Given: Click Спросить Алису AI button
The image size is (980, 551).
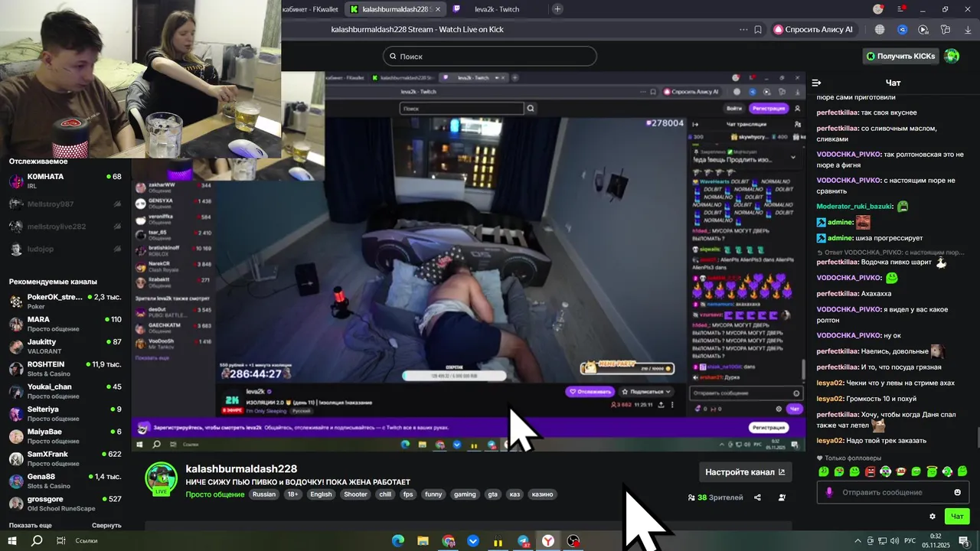Looking at the screenshot, I should coord(813,30).
